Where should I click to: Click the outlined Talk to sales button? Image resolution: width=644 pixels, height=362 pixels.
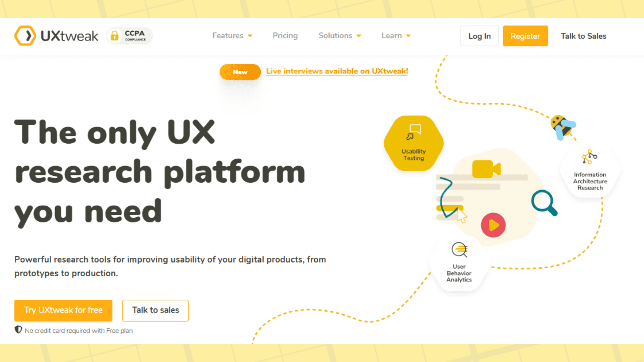pyautogui.click(x=155, y=310)
